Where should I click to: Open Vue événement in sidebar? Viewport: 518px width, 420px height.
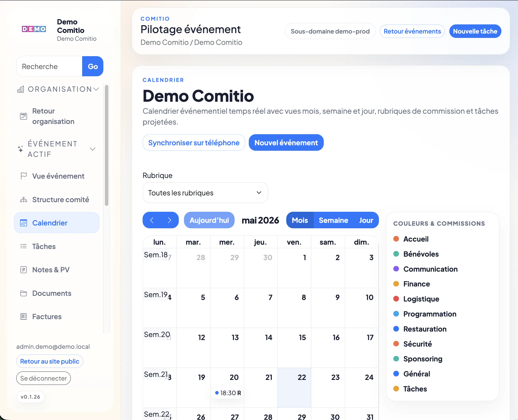[x=57, y=176]
